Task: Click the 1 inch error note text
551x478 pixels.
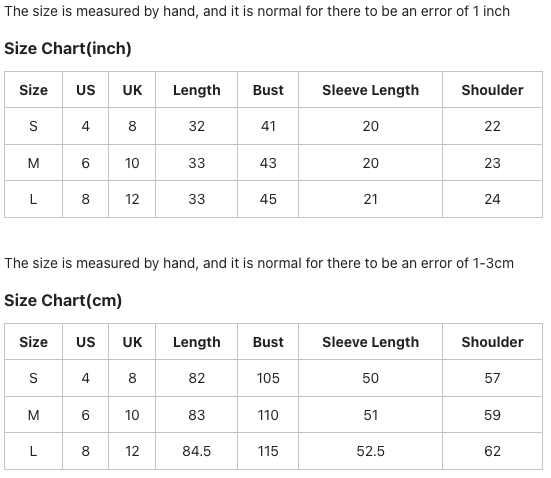Action: (257, 11)
